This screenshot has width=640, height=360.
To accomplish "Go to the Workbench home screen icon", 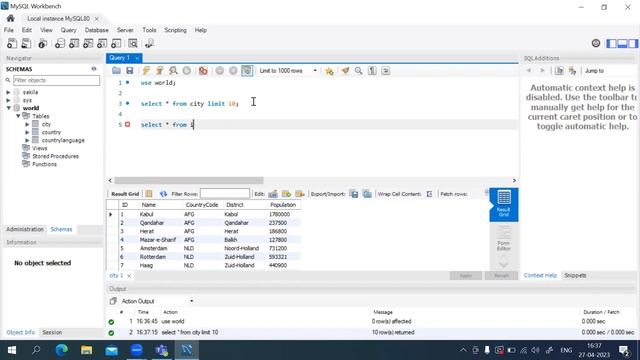I will tap(11, 18).
